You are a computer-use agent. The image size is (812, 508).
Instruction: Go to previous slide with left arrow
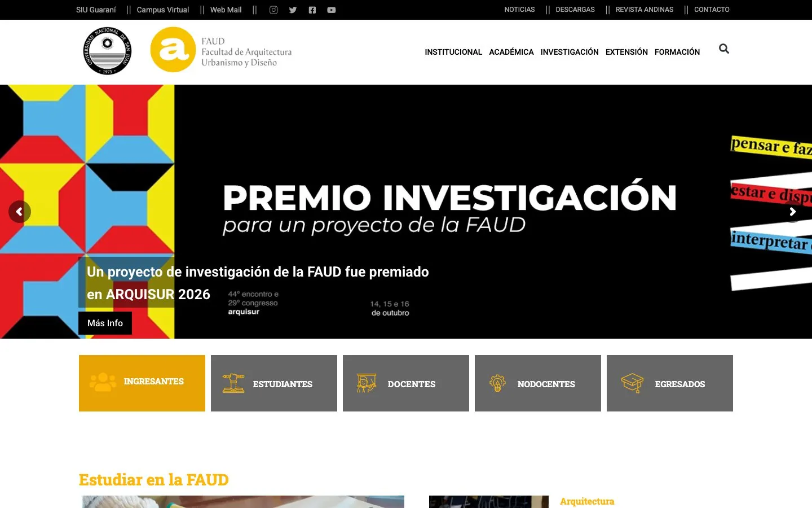click(x=20, y=212)
